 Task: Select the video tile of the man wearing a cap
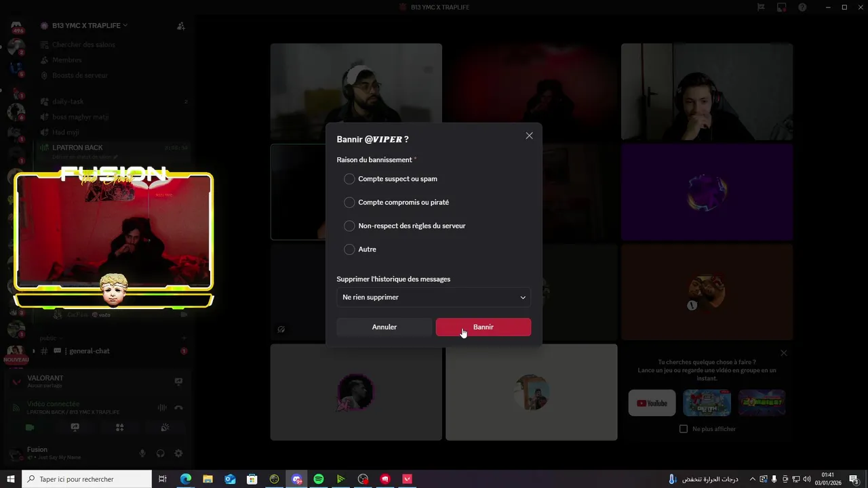coord(356,92)
